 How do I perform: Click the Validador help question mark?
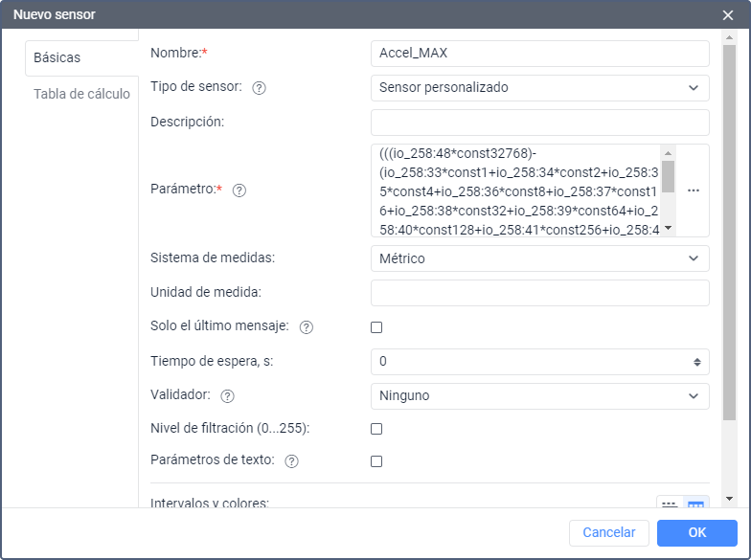(228, 396)
